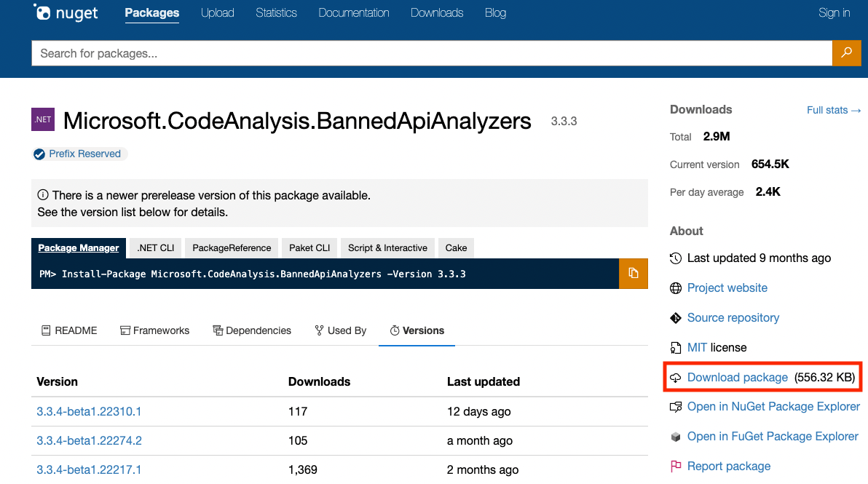The height and width of the screenshot is (484, 868).
Task: Open the Full stats link
Action: click(834, 110)
